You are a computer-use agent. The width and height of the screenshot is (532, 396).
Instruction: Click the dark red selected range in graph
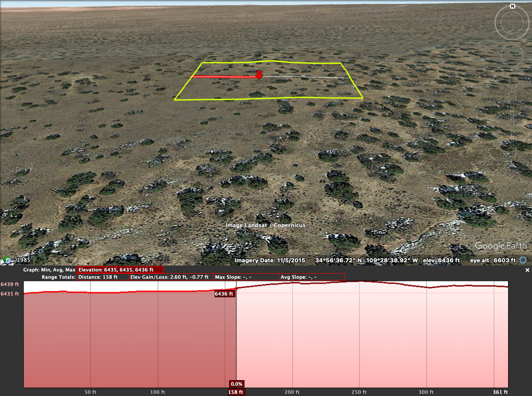129,340
